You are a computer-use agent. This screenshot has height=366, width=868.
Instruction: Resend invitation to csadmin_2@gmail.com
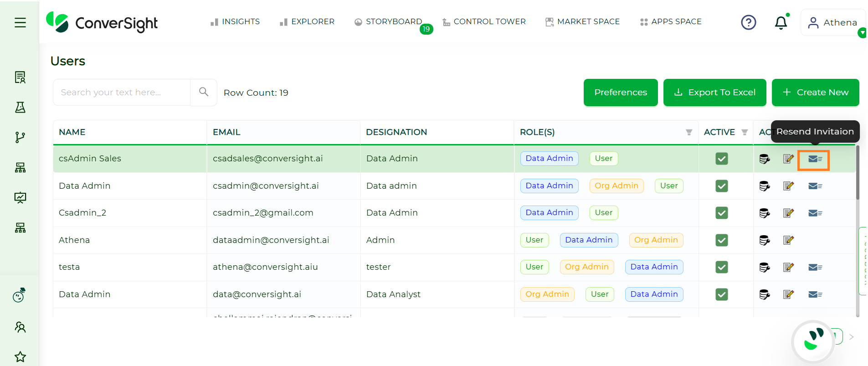[815, 213]
